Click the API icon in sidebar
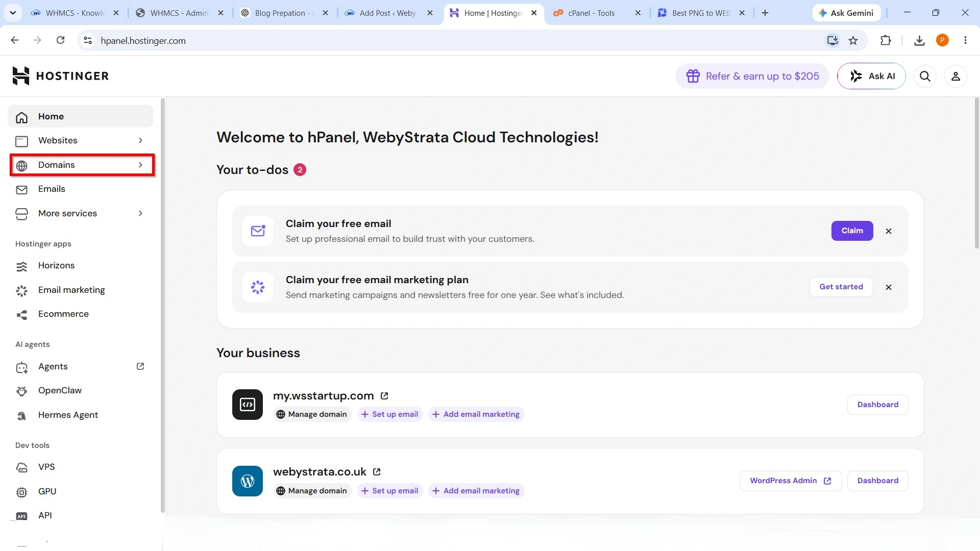This screenshot has height=551, width=980. (21, 516)
